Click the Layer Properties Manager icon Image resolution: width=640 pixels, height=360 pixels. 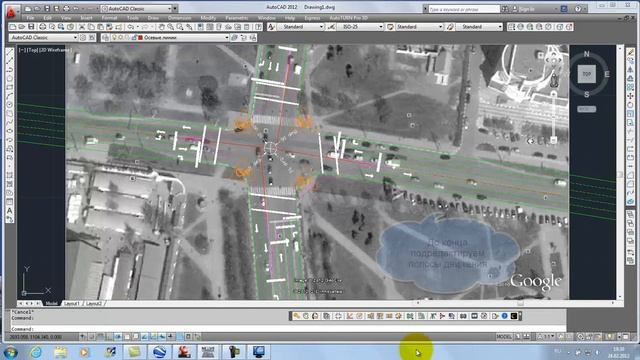pyautogui.click(x=106, y=38)
